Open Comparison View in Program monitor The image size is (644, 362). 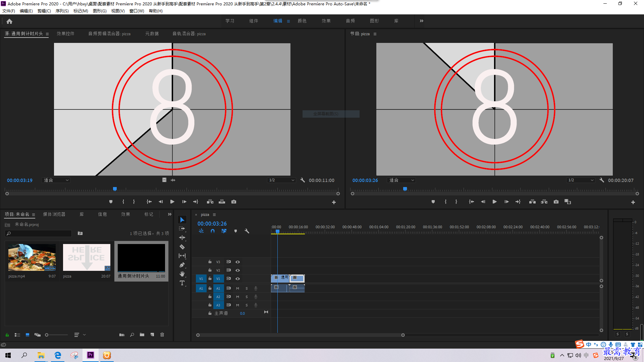(568, 202)
